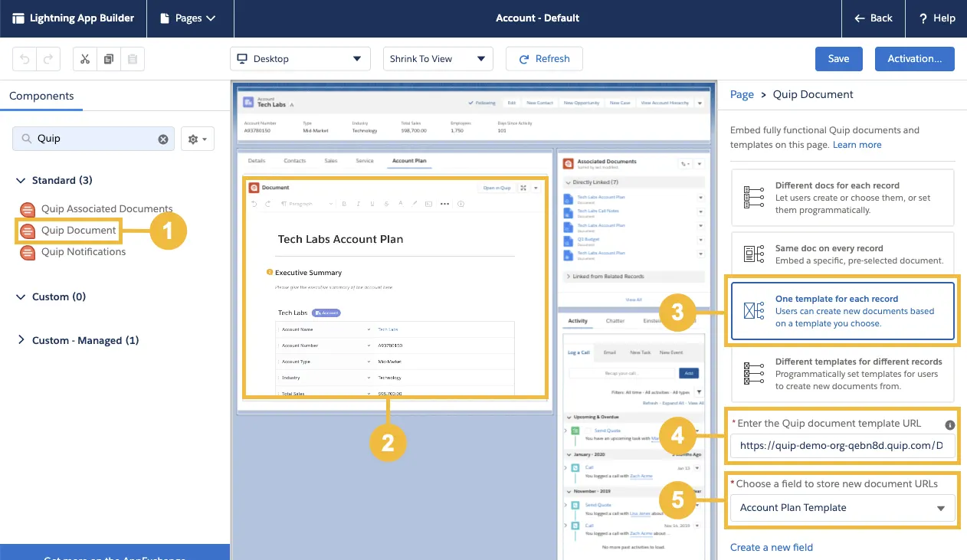Choose Different templates for different records
This screenshot has height=560, width=967.
coord(841,373)
